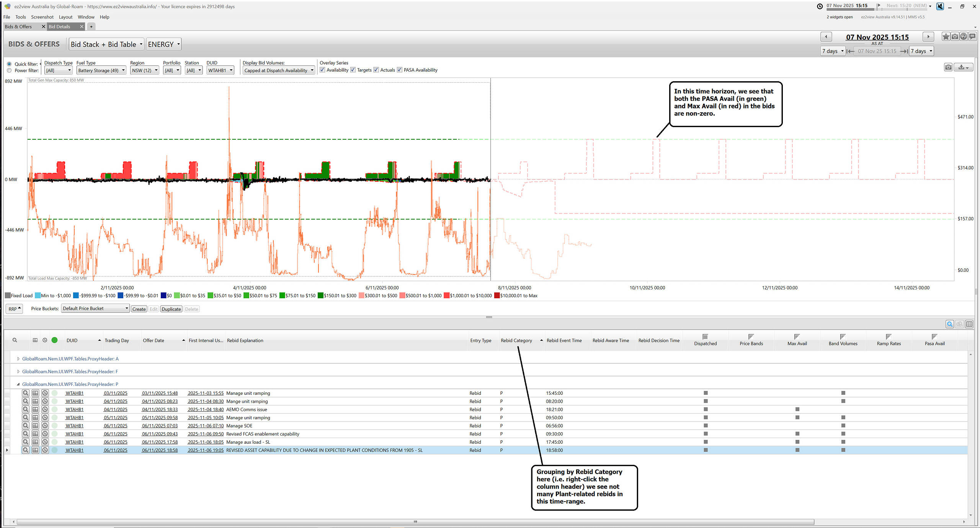Viewport: 980px width, 528px height.
Task: Click the bid table icon in the first WTAHB1 row
Action: [x=35, y=393]
